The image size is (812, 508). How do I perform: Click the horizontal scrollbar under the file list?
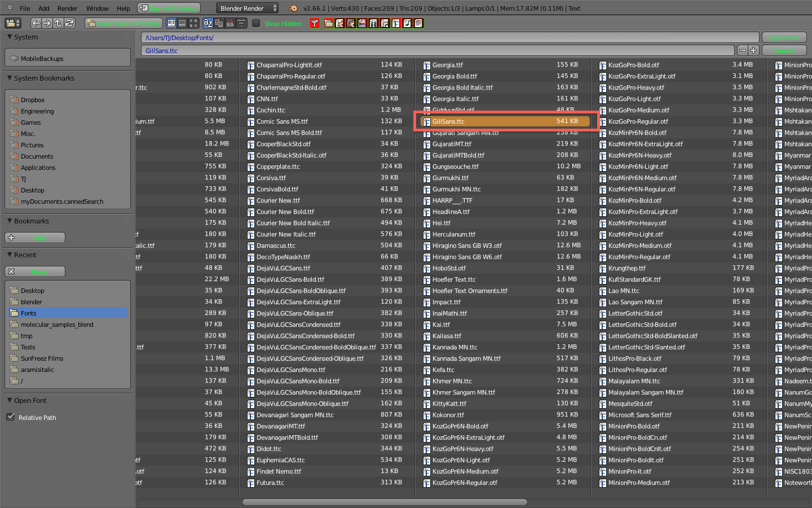point(385,502)
